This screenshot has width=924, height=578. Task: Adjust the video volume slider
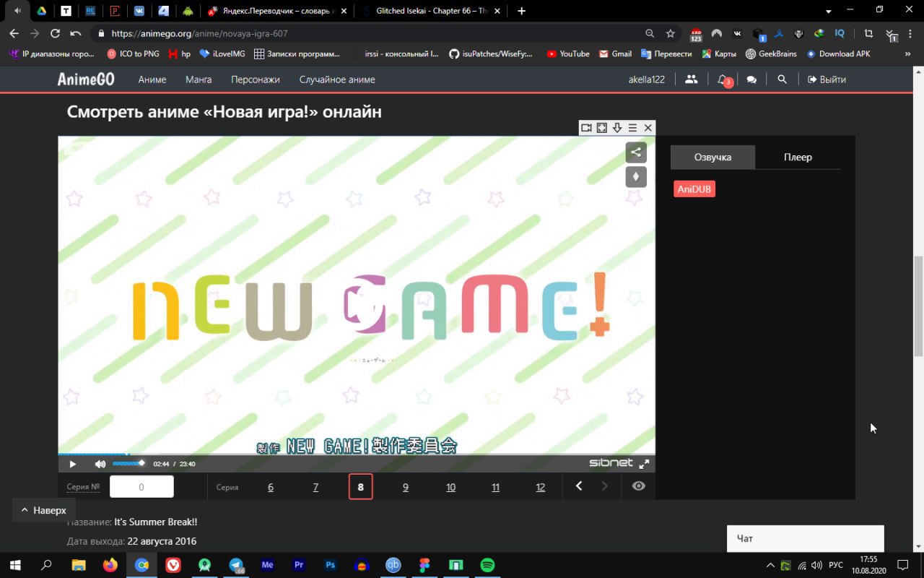[128, 463]
